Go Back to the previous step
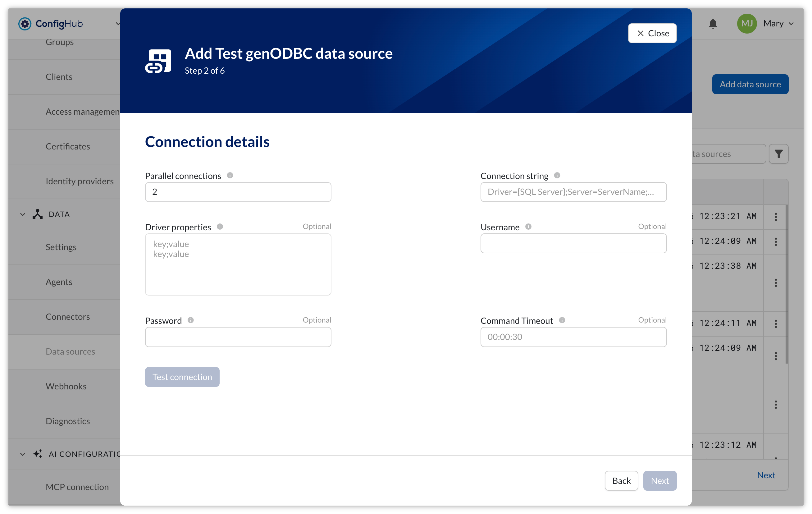The height and width of the screenshot is (514, 812). click(x=621, y=481)
